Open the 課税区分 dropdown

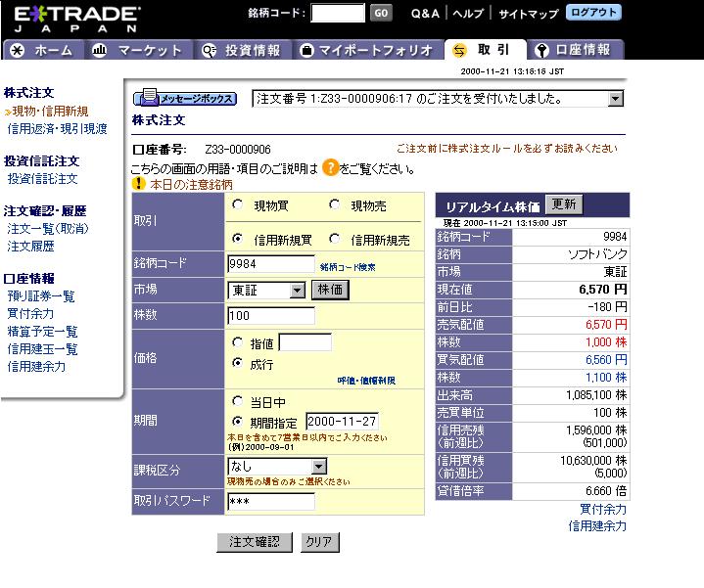click(317, 468)
